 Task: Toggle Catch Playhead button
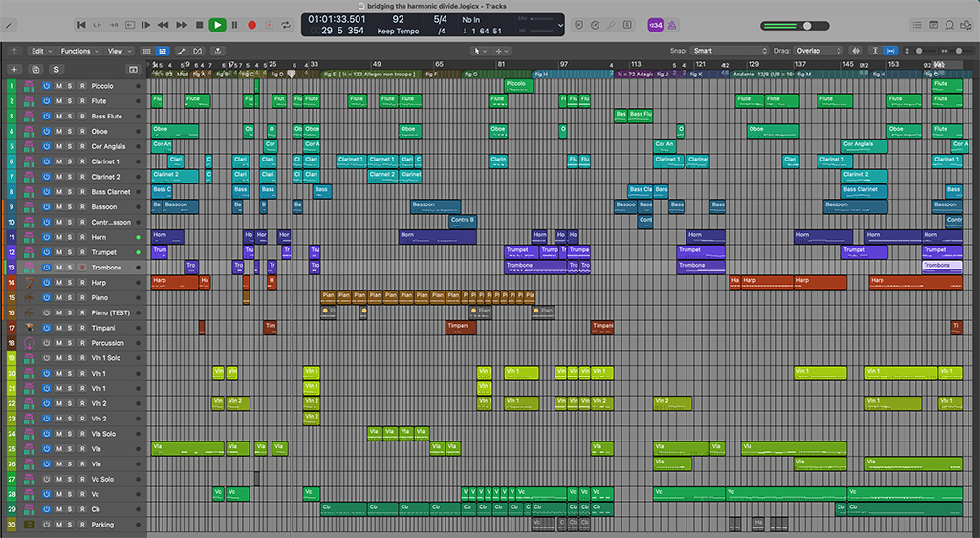[x=218, y=51]
